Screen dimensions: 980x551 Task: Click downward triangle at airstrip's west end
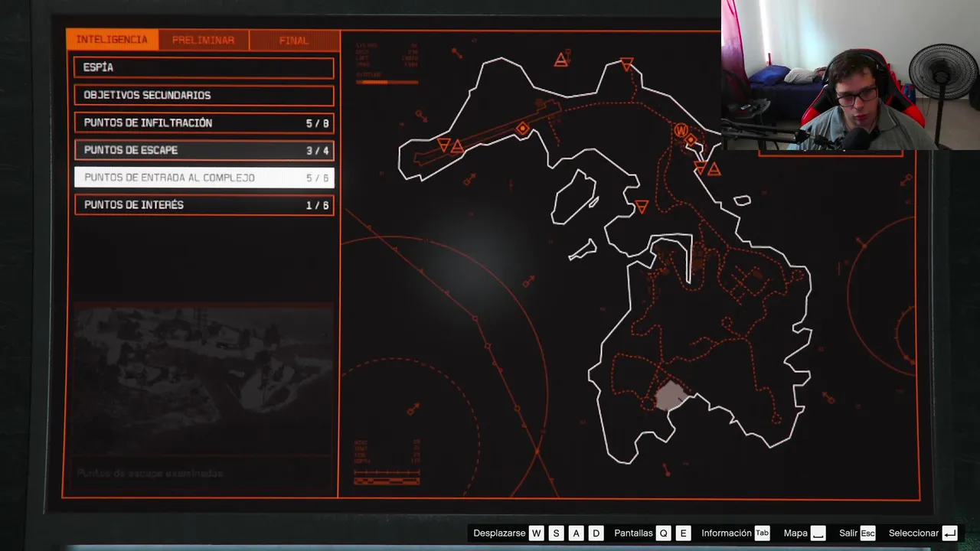click(443, 144)
